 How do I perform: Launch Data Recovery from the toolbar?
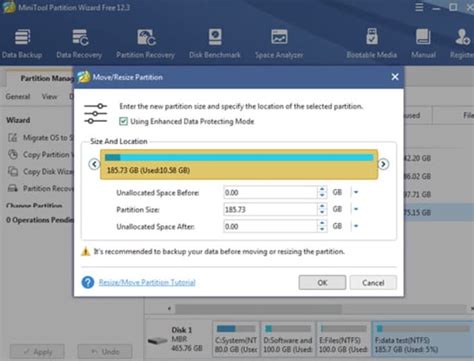click(79, 43)
